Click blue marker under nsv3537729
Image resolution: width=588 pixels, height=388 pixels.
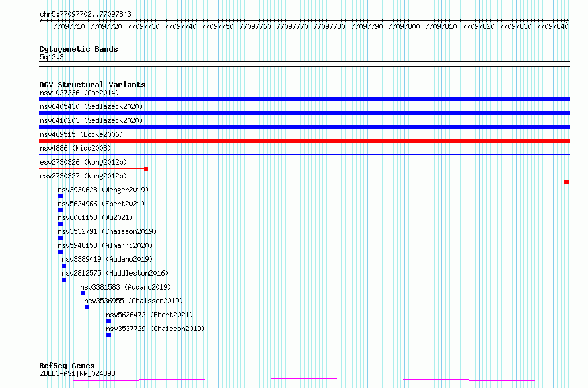pos(109,335)
